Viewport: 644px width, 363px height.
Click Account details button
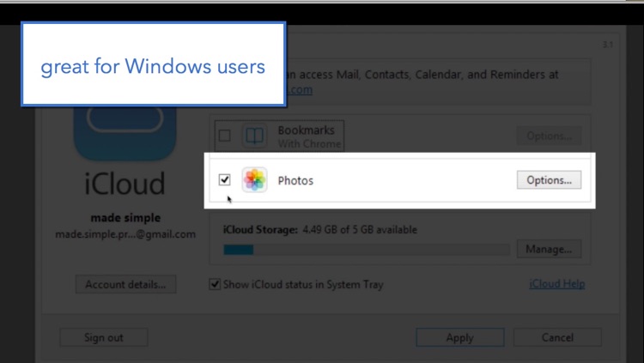point(125,284)
